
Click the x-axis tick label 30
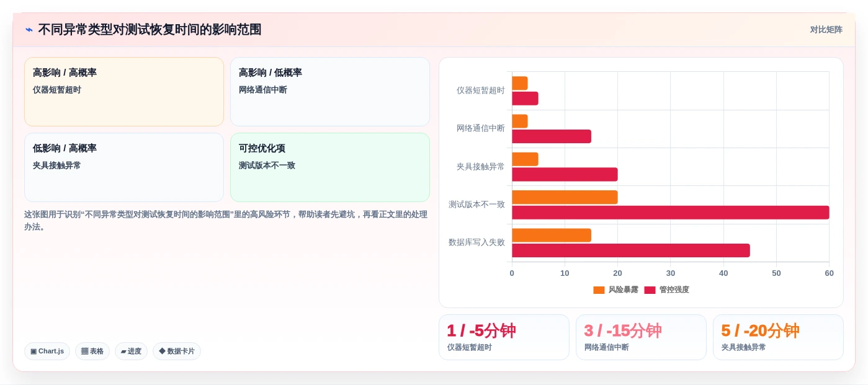click(671, 273)
